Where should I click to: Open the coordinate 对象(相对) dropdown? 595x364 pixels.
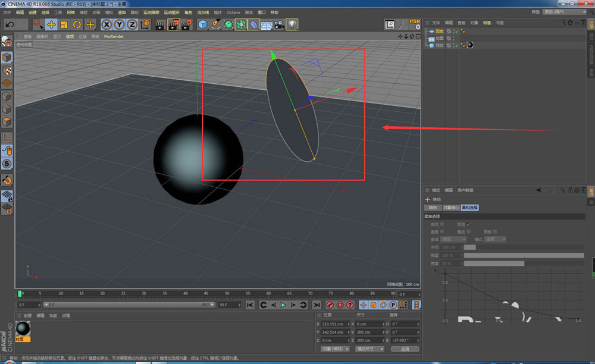334,349
